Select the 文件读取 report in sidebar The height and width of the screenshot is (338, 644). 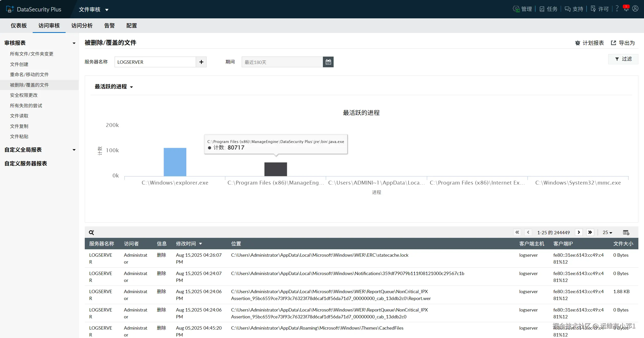[x=19, y=116]
